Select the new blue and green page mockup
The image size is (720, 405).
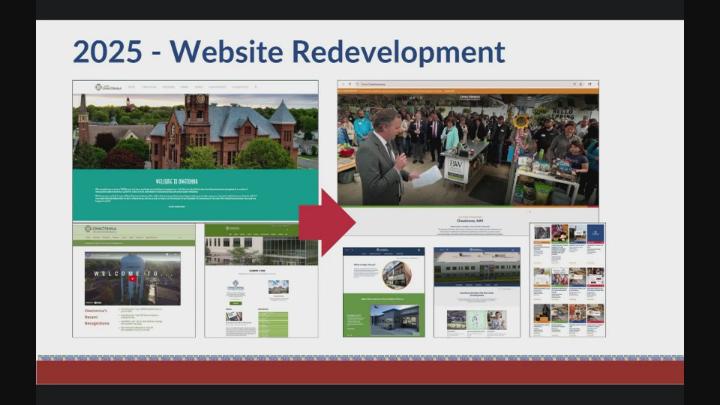[383, 291]
